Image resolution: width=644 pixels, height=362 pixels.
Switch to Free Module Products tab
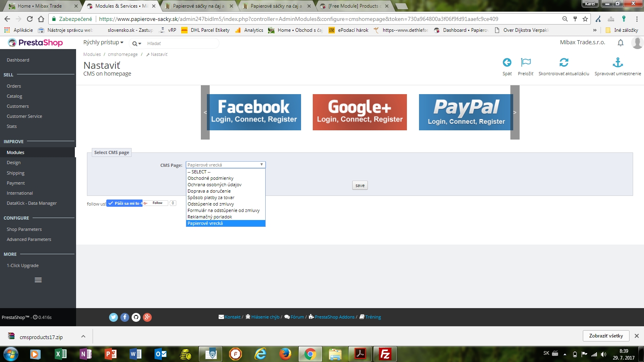[354, 6]
